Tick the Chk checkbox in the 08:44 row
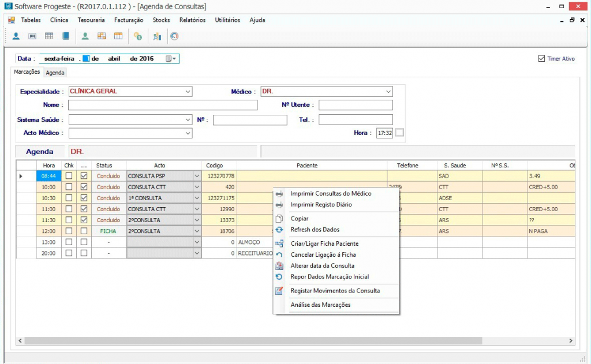Image resolution: width=591 pixels, height=364 pixels. [x=69, y=176]
